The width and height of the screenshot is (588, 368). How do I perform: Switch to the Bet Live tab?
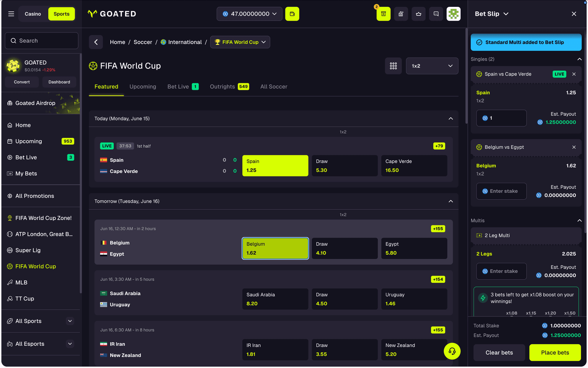click(x=183, y=87)
